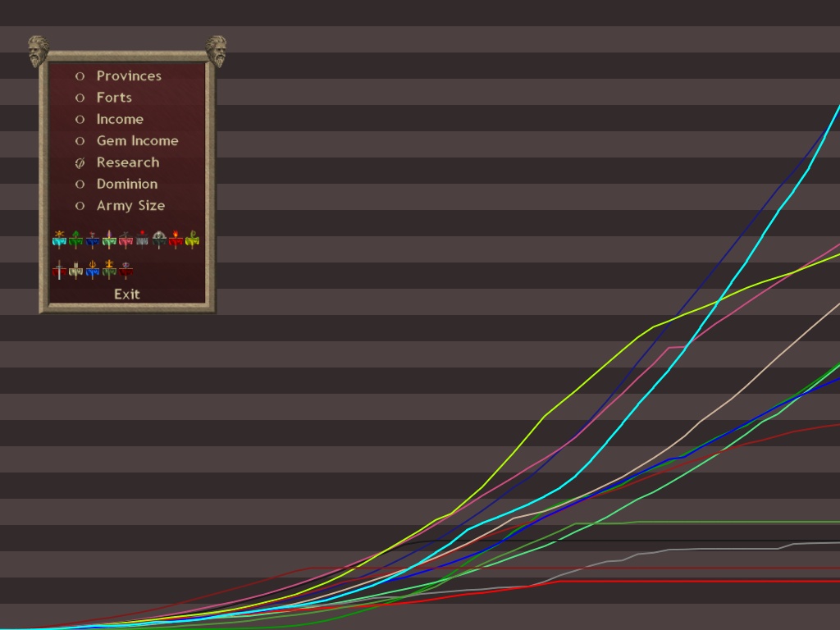This screenshot has height=630, width=840.
Task: Select the cyan flag with sun emblem
Action: coord(59,240)
